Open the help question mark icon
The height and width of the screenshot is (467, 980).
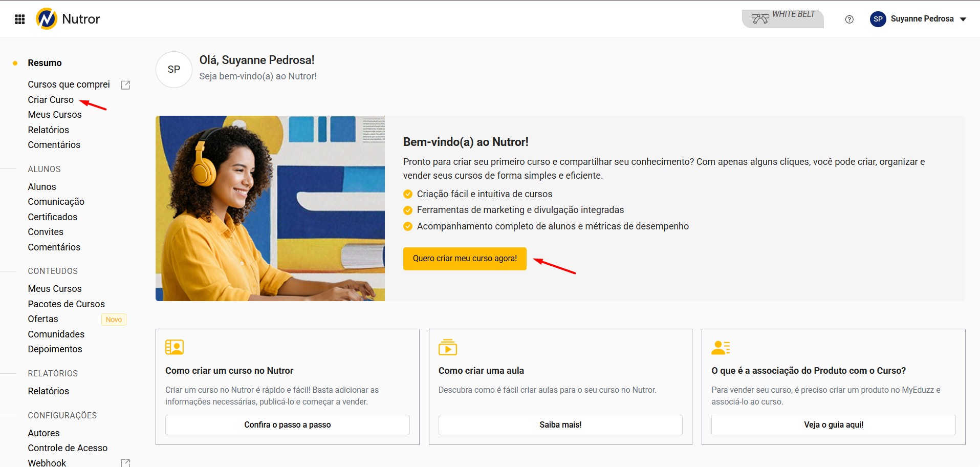850,19
